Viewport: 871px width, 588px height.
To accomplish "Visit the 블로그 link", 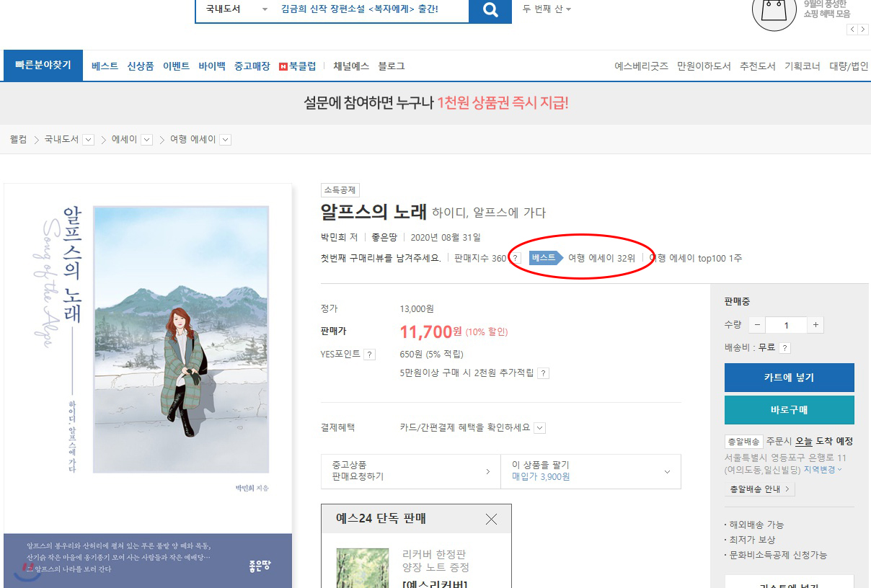I will [x=392, y=66].
